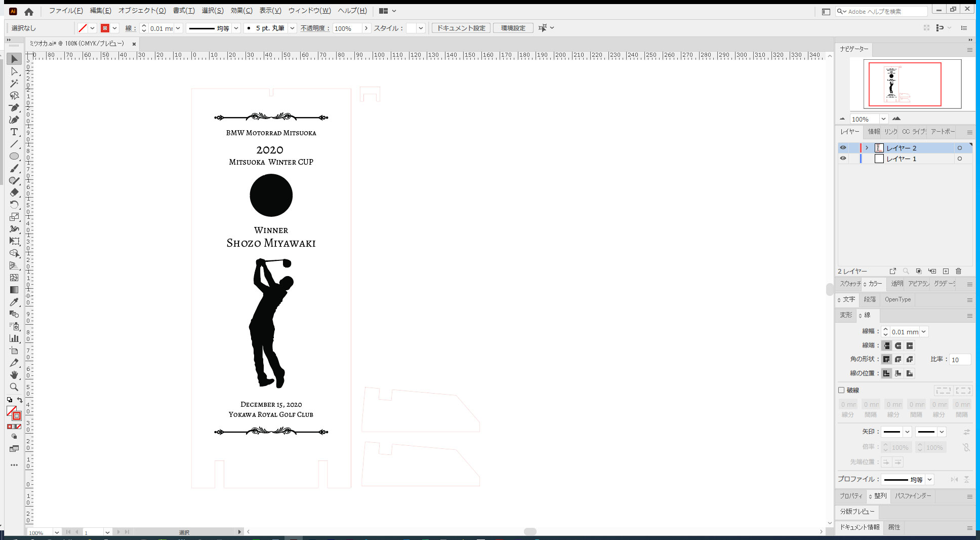
Task: Open the 効果(C) menu
Action: tap(241, 11)
